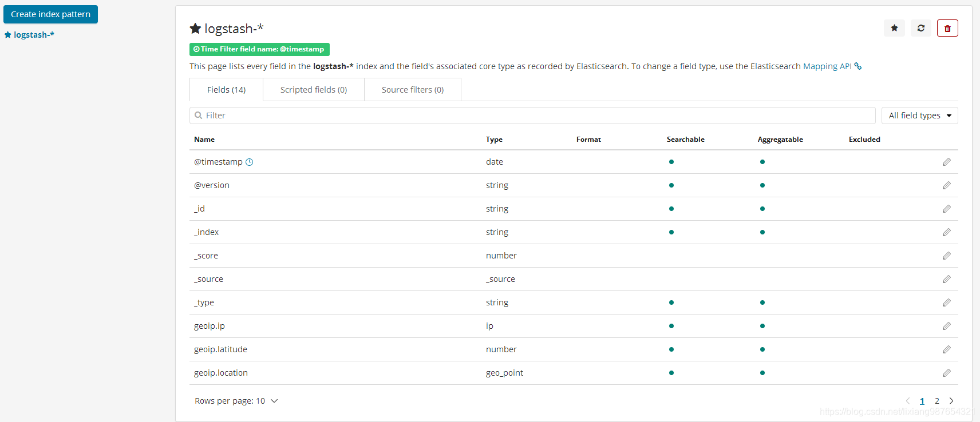
Task: Click _source in the Name column
Action: point(208,279)
